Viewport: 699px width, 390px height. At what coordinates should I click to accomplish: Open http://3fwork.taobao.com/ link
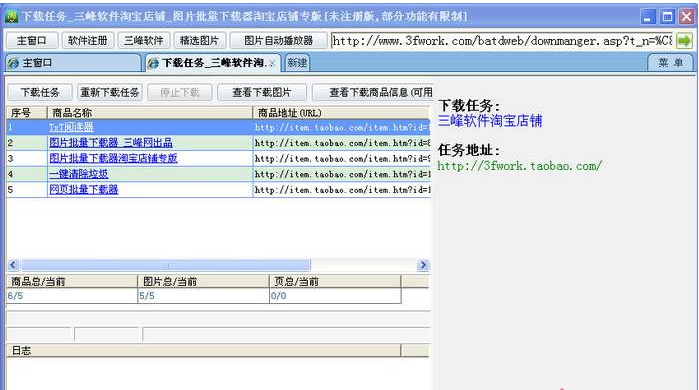[x=520, y=166]
